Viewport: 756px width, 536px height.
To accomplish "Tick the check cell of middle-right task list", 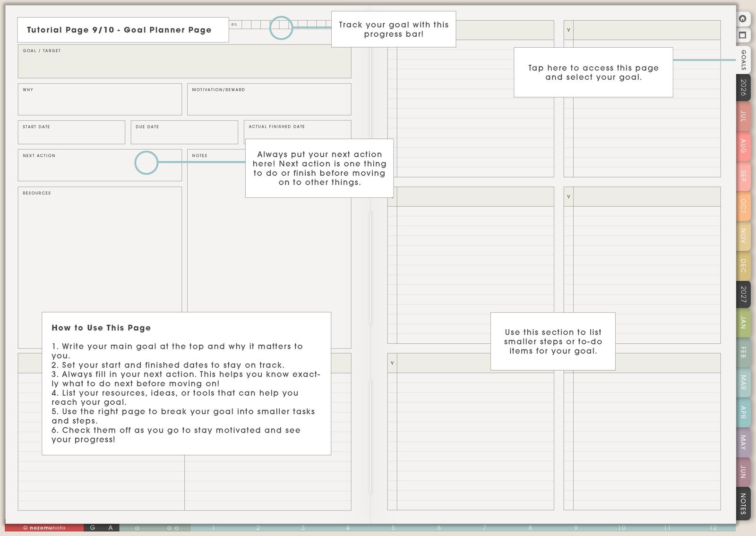I will pyautogui.click(x=568, y=196).
